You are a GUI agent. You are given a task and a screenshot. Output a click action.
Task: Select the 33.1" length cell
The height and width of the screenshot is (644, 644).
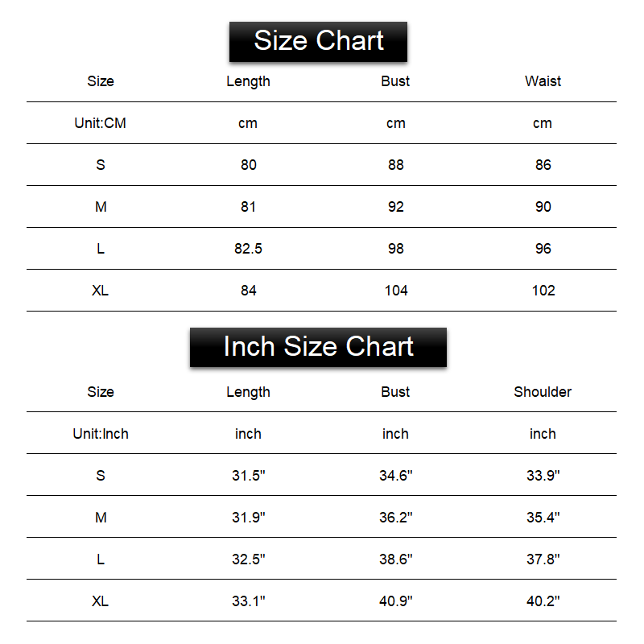point(249,601)
